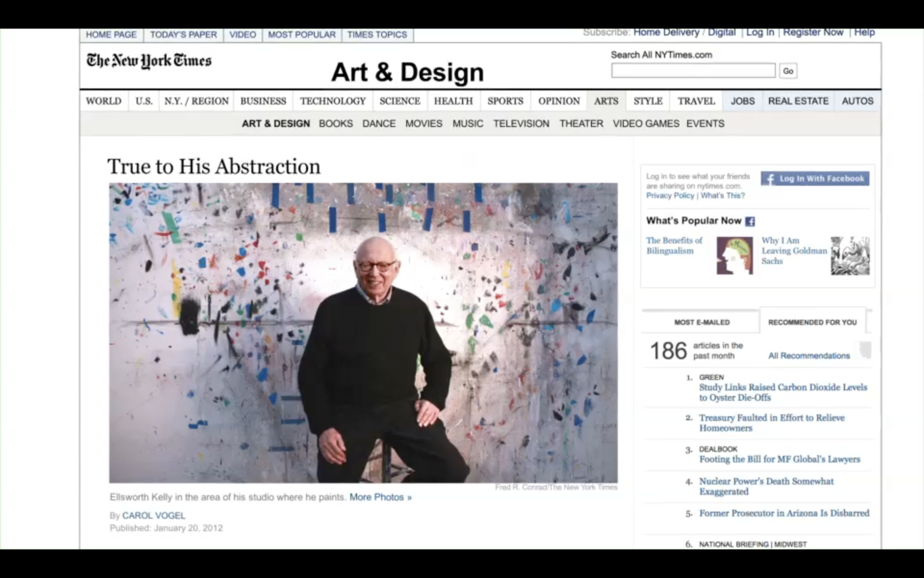Open author Carol Vogel's page
Screen dimensions: 924x578
[153, 515]
